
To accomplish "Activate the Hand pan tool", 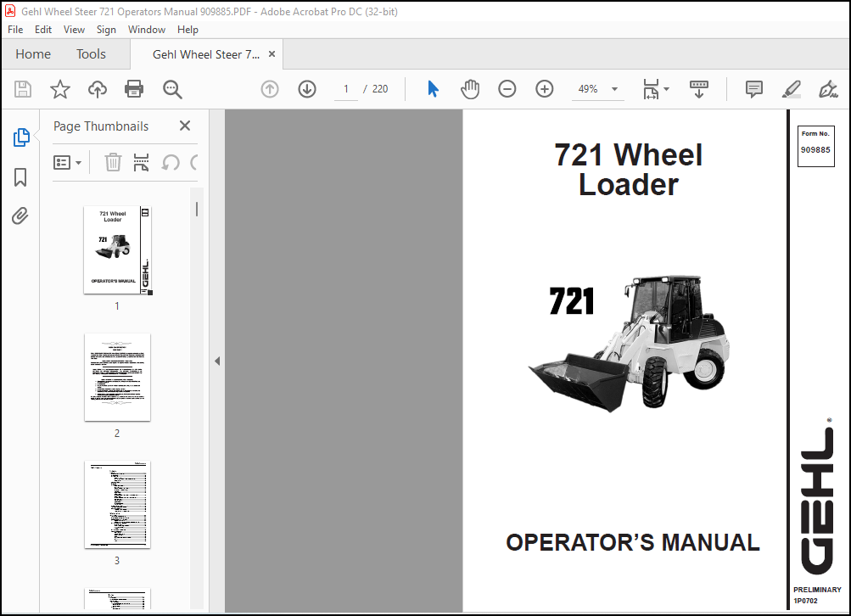I will click(470, 89).
